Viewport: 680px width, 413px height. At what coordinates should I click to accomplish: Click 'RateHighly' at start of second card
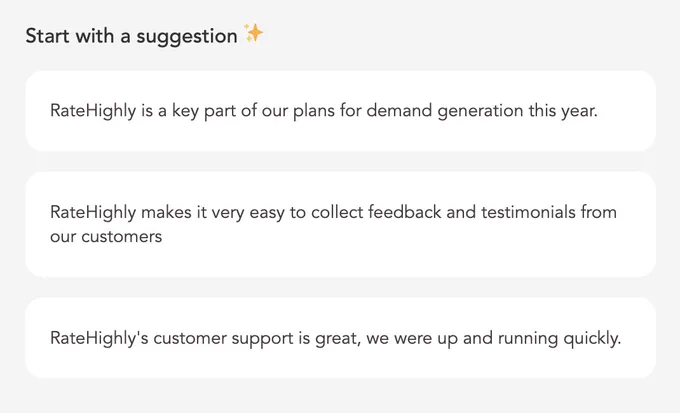coord(93,213)
